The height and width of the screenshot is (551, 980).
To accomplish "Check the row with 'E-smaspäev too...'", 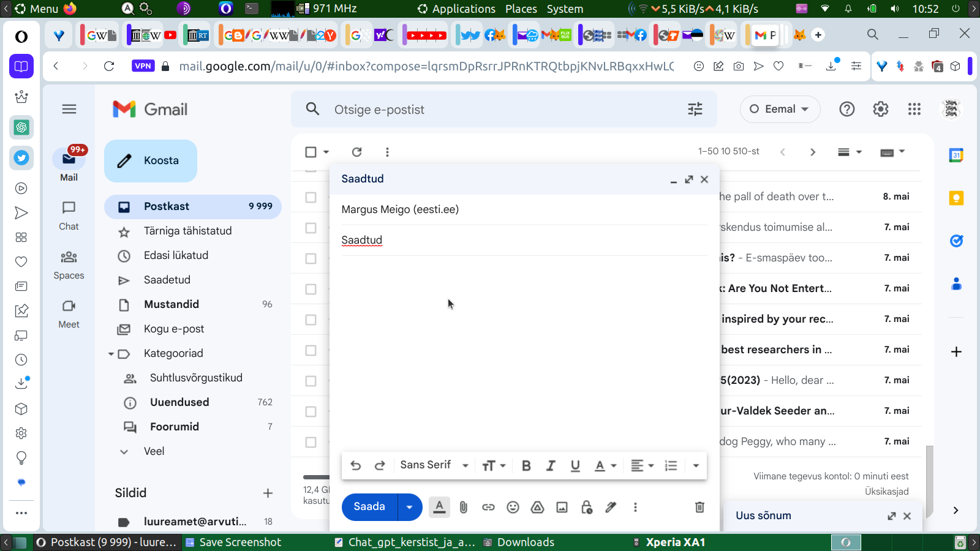I will click(x=311, y=258).
